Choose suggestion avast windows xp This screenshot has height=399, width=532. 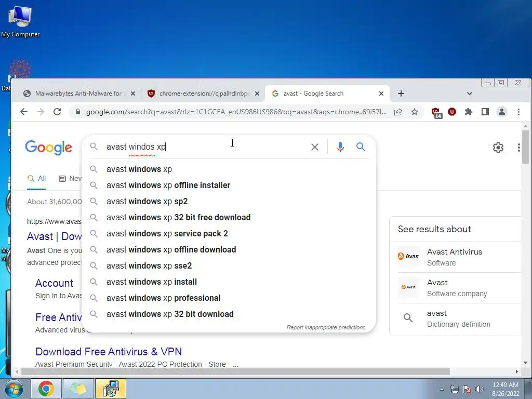click(229, 169)
